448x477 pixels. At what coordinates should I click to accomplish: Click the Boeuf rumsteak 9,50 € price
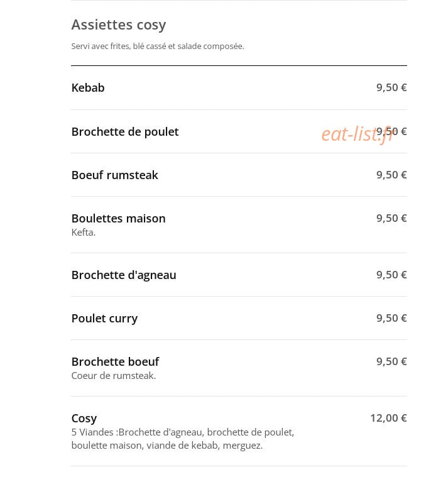[x=391, y=175]
